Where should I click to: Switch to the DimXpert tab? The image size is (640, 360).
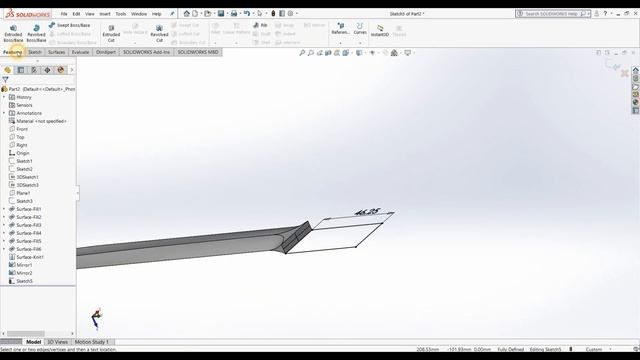point(106,52)
